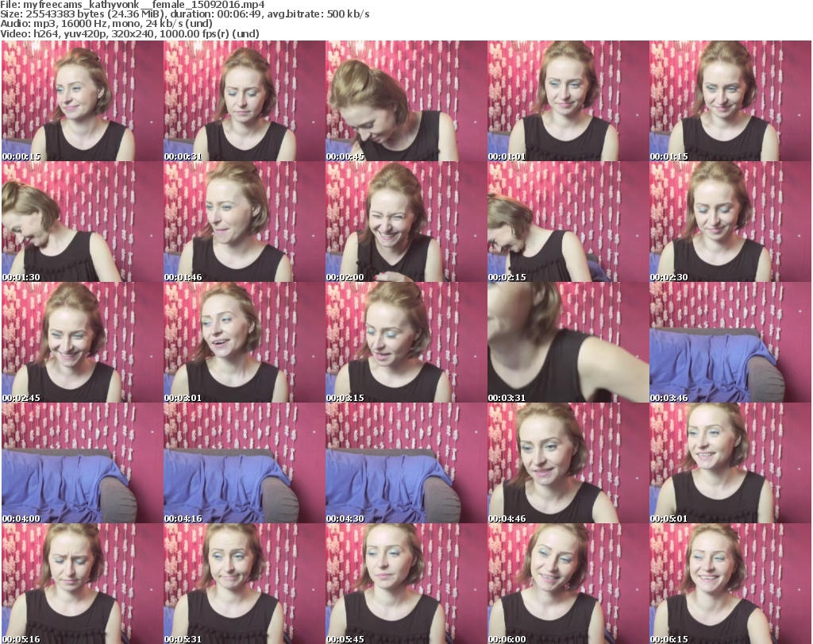Screen dimensions: 813x644
Task: Click the File name line in header
Action: tap(133, 5)
